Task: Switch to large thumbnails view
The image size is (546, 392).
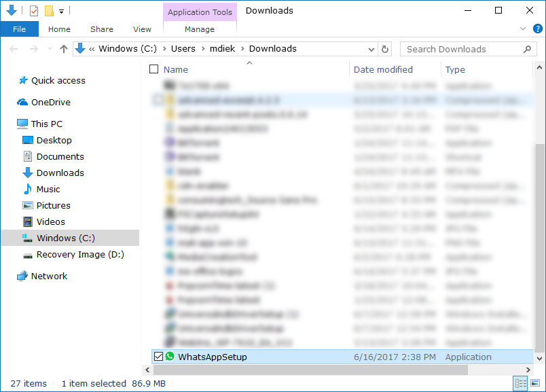Action: [x=536, y=383]
